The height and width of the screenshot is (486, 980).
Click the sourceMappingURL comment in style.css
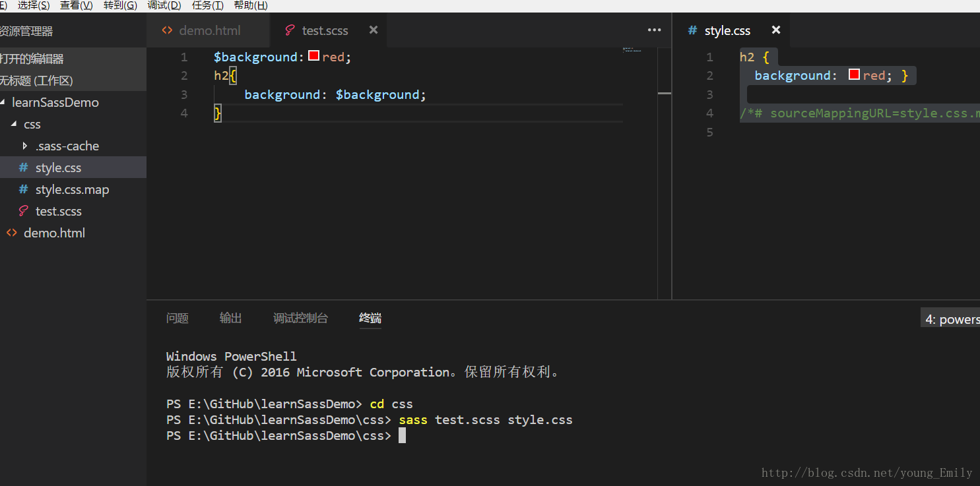pyautogui.click(x=860, y=113)
